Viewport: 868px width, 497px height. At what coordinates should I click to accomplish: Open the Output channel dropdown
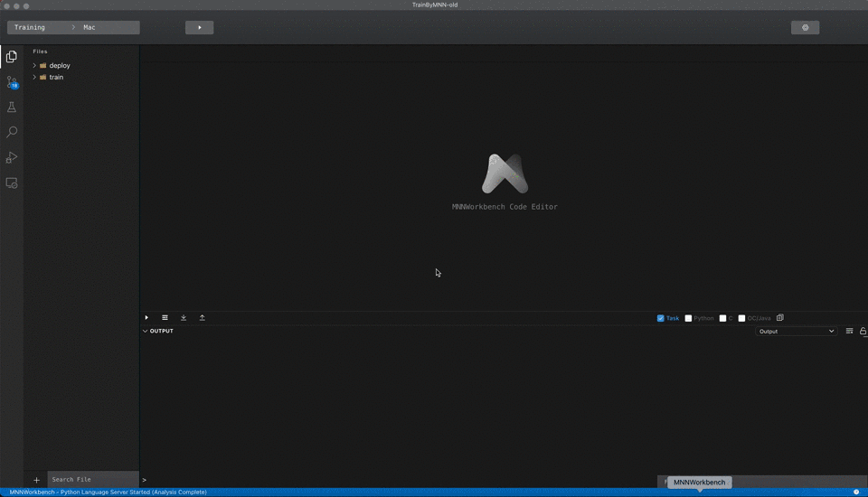[x=796, y=332]
